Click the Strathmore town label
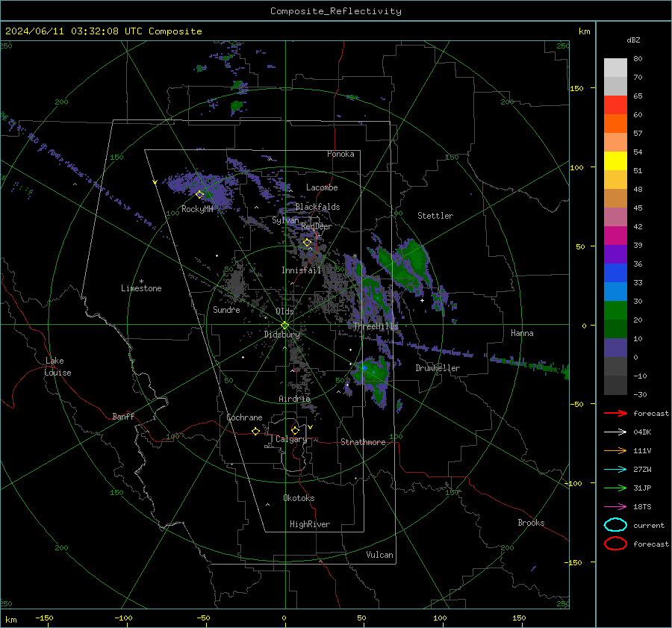 (x=363, y=442)
